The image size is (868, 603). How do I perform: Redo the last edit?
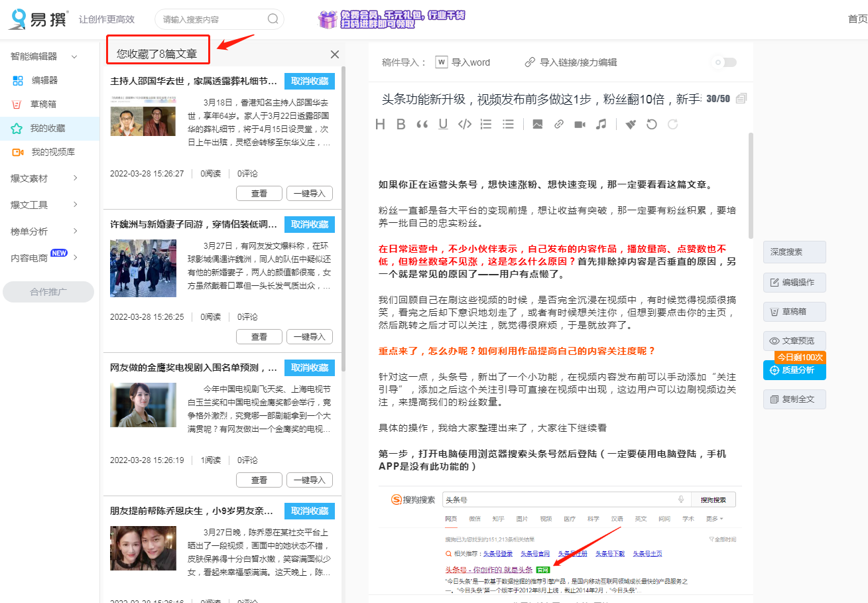[x=673, y=124]
